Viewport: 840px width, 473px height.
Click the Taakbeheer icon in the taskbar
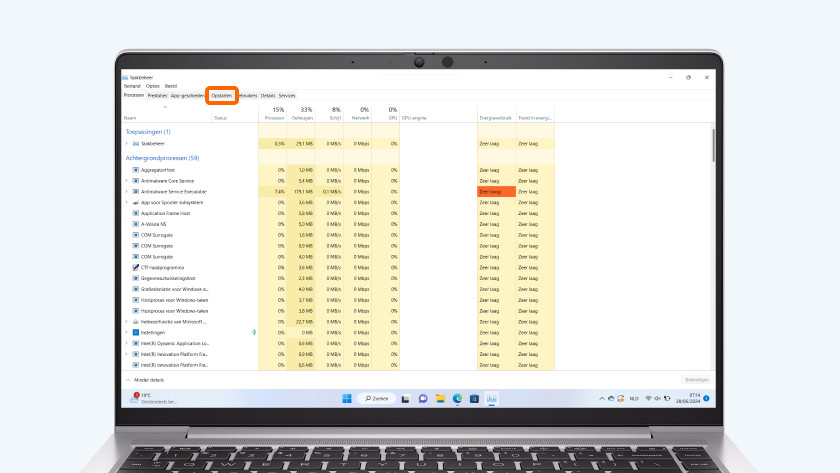(x=491, y=398)
